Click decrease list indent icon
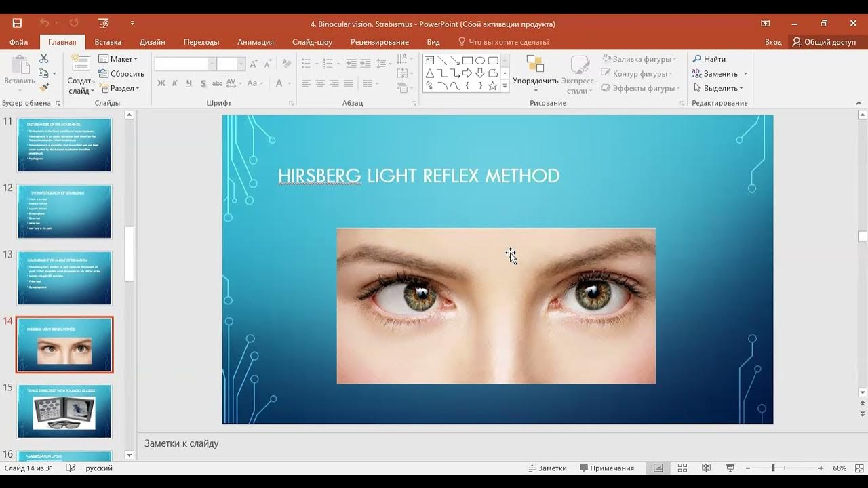Viewport: 868px width, 488px height. [351, 64]
